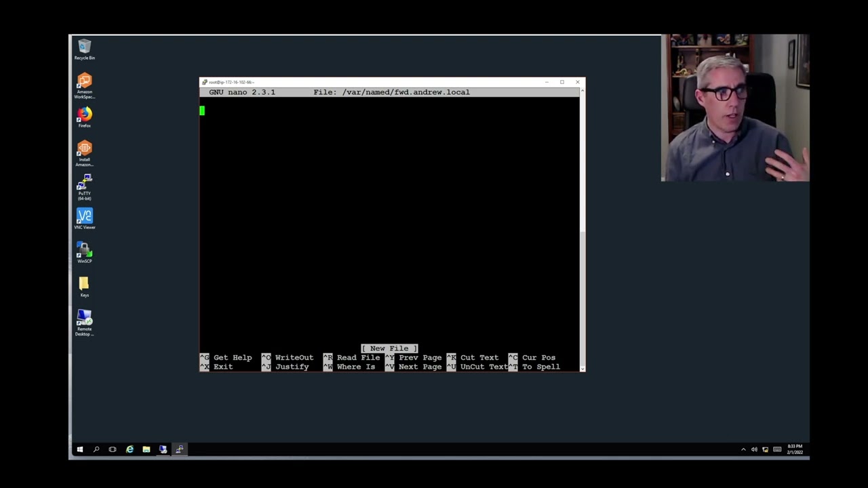Close the PuTTY terminal window
The height and width of the screenshot is (488, 868).
tap(578, 82)
